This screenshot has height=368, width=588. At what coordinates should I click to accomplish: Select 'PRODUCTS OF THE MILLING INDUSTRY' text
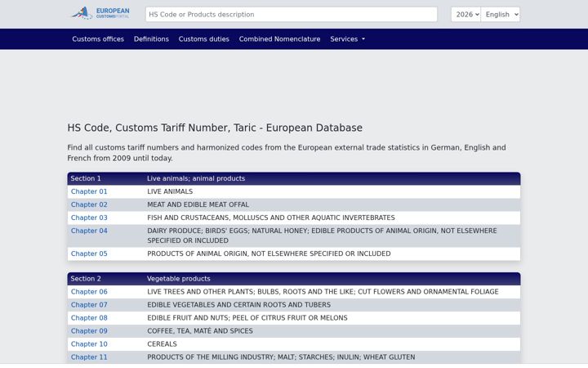pyautogui.click(x=281, y=357)
